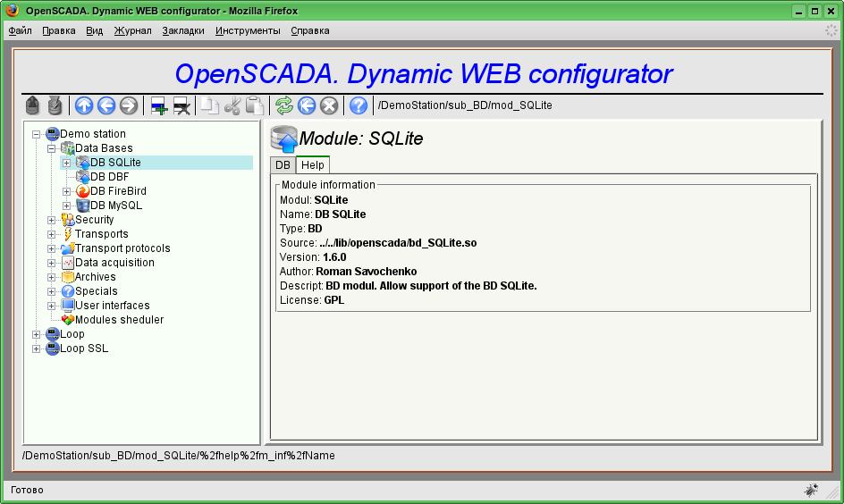Click the DB DBF tree icon
Screen dimensions: 844x504
(x=82, y=176)
